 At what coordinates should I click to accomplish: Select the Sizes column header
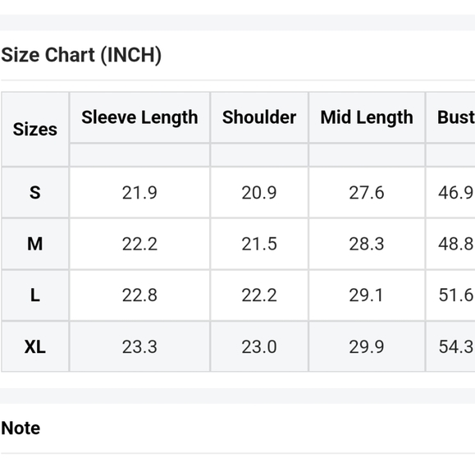point(35,130)
